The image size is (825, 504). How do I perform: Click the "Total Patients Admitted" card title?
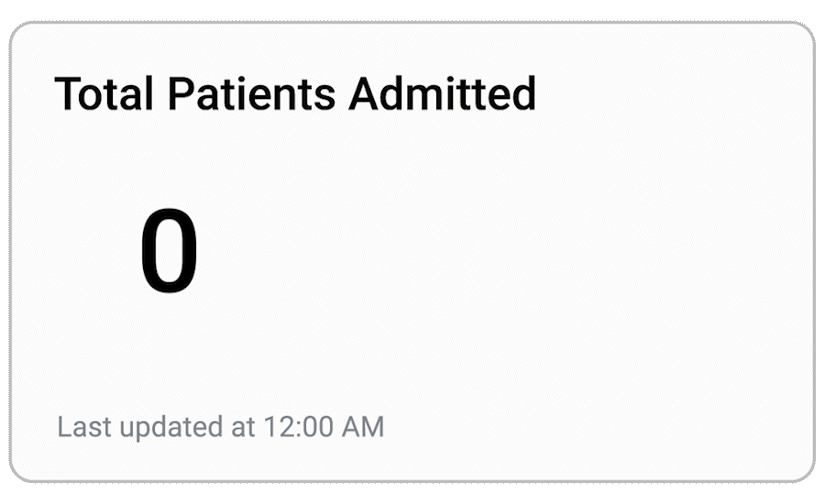click(x=295, y=93)
